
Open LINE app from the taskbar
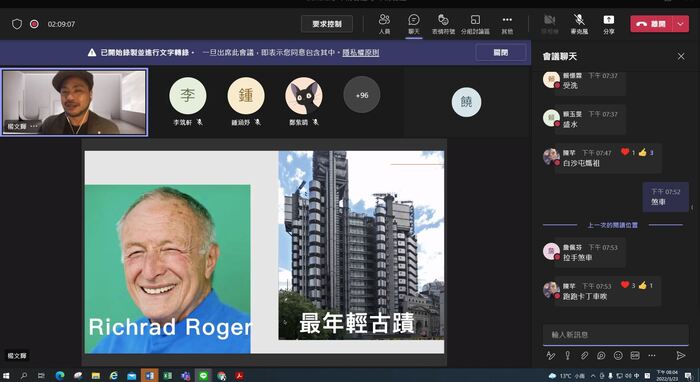[x=204, y=376]
